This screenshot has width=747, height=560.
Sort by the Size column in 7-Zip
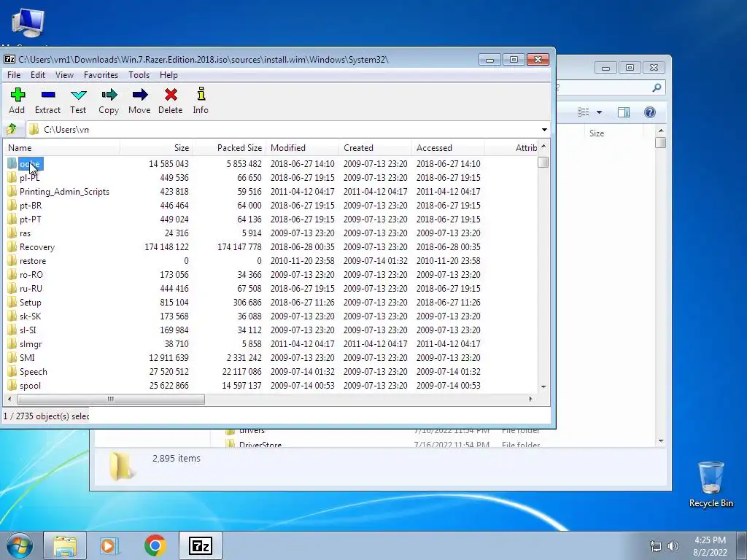(156, 147)
